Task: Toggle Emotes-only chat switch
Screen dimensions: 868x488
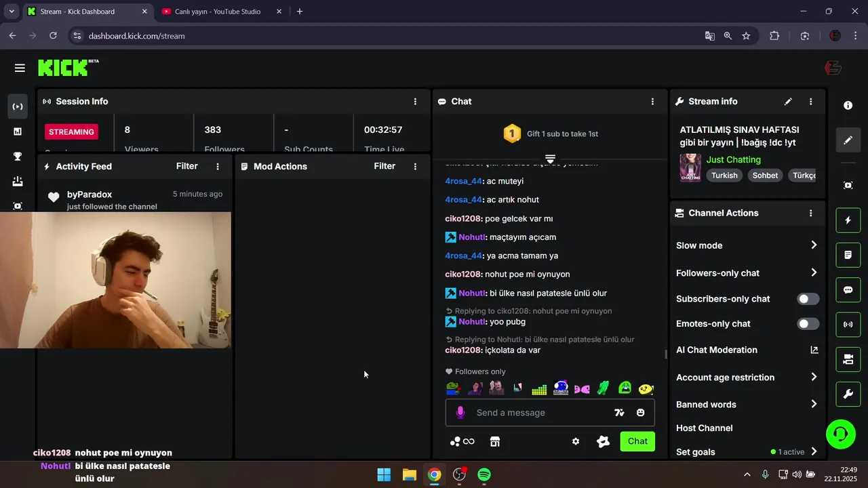Action: 808,324
